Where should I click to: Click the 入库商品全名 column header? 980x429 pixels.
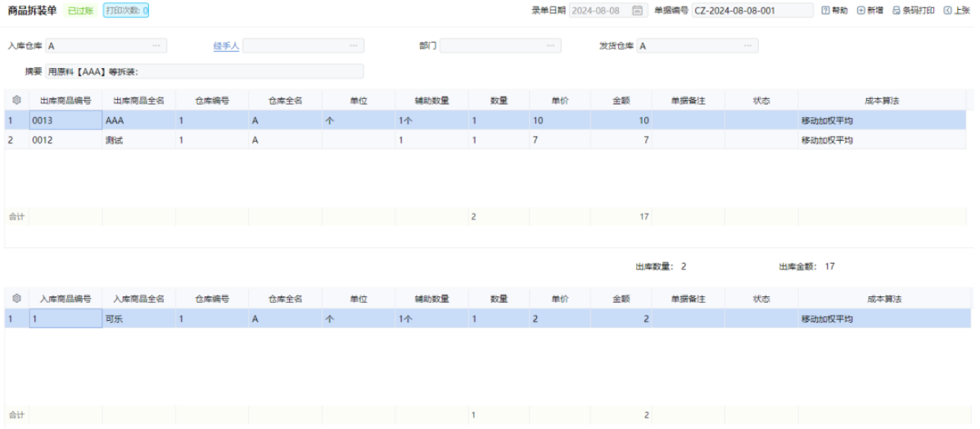[138, 299]
